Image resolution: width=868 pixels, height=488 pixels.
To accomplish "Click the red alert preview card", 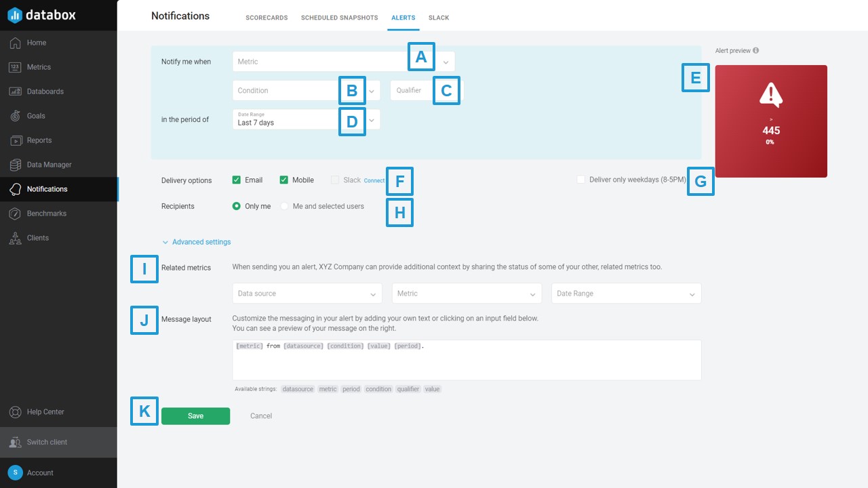I will point(771,121).
